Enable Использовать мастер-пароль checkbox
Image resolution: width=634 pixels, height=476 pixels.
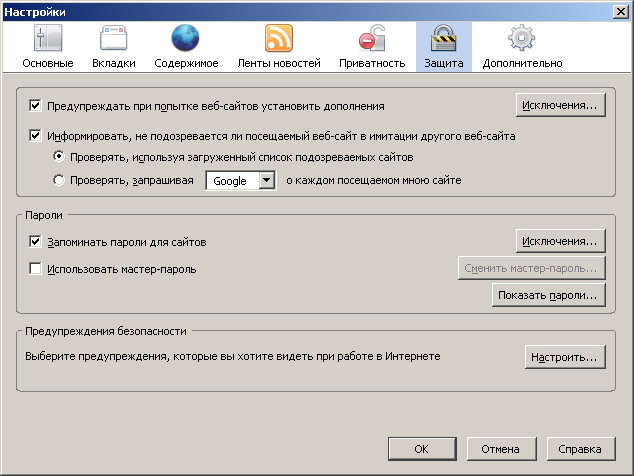tap(35, 269)
